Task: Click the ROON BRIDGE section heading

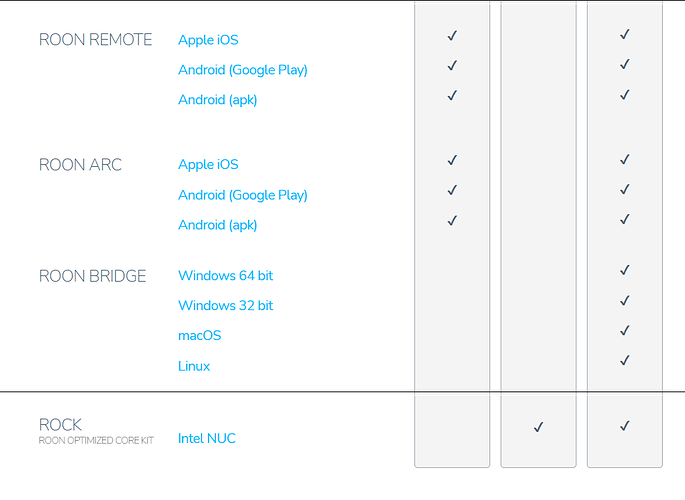Action: 92,276
